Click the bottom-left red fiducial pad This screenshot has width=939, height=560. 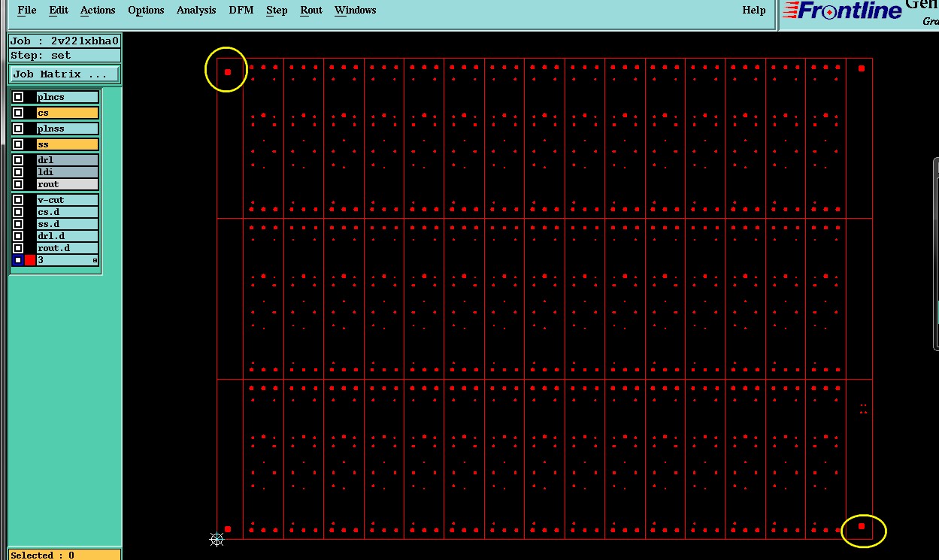pos(228,529)
